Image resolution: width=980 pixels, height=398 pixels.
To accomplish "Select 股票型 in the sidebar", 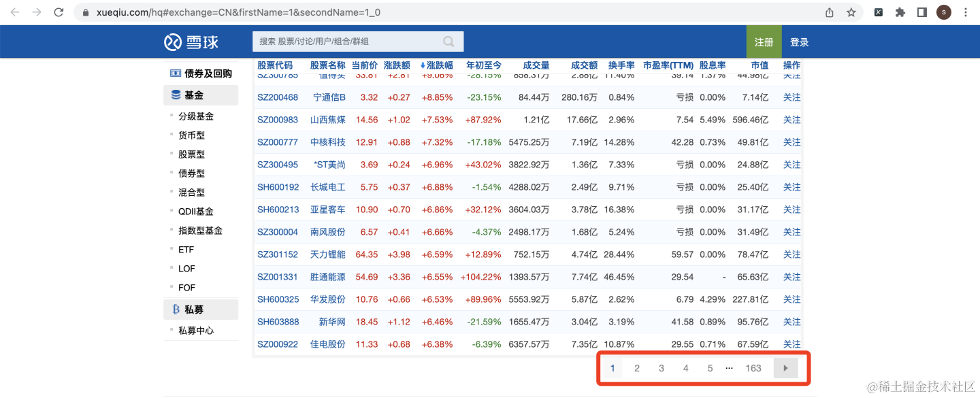I will 191,154.
